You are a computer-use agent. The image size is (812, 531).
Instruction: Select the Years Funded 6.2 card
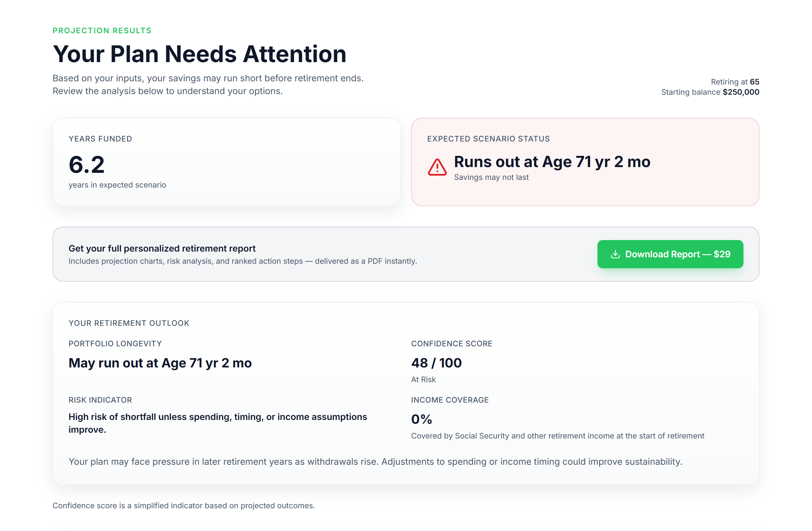[227, 162]
